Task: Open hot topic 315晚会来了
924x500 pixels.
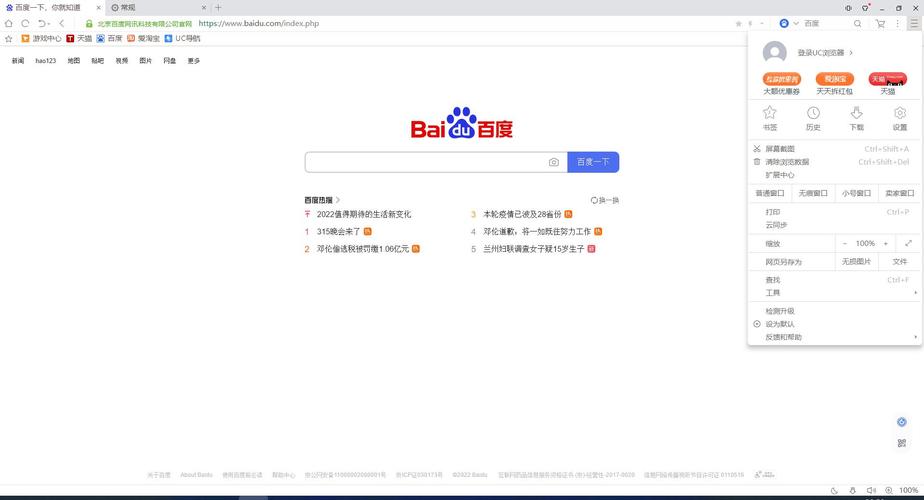Action: [x=338, y=232]
